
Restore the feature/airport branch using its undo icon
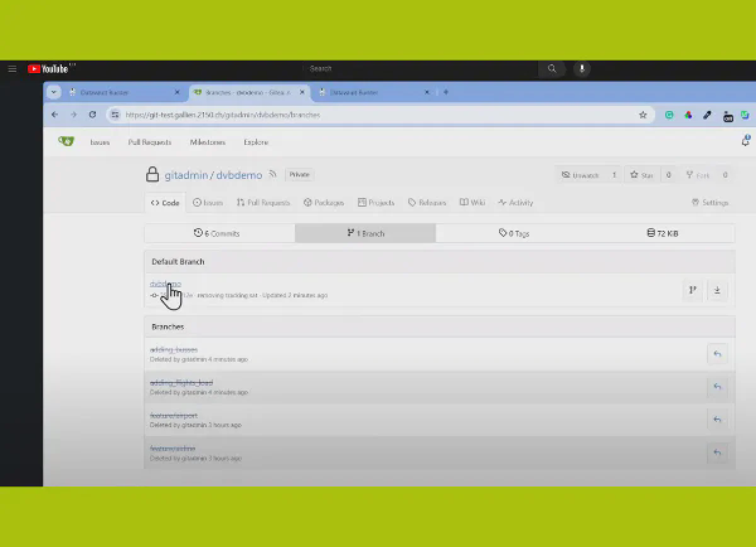[718, 420]
